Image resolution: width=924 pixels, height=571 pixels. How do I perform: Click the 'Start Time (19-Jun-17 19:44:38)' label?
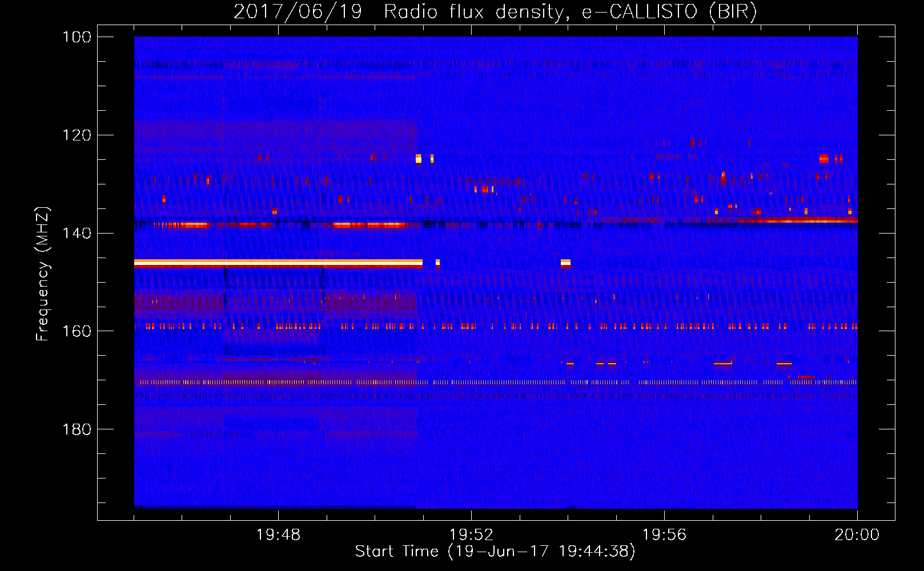tap(495, 552)
